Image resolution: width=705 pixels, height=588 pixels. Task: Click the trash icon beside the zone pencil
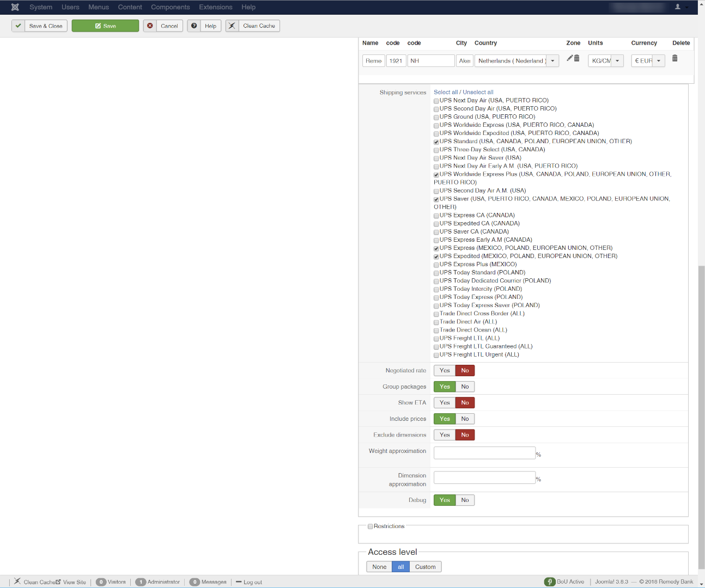tap(576, 58)
